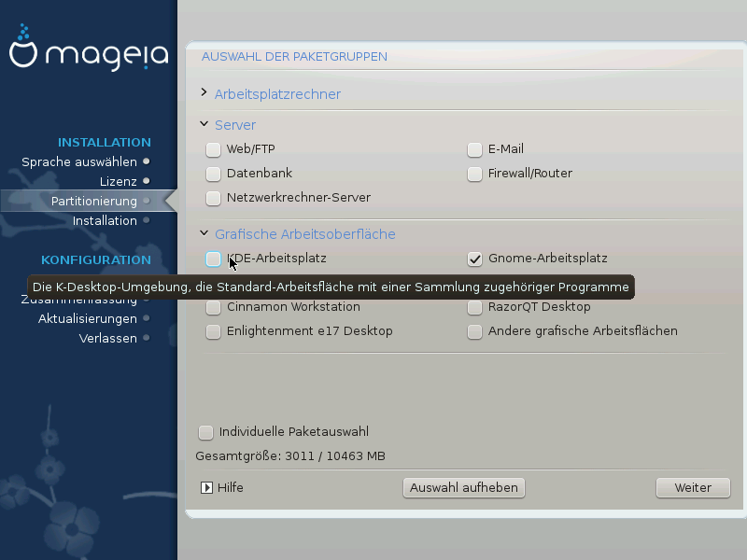Click the Auswahl aufheben button
Image resolution: width=747 pixels, height=560 pixels.
pos(464,488)
